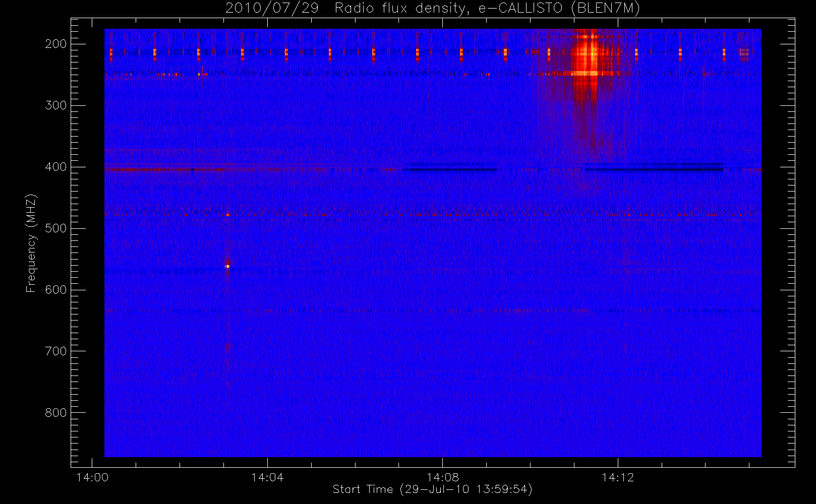Click the 700 frequency tick label
The height and width of the screenshot is (504, 816).
click(55, 351)
